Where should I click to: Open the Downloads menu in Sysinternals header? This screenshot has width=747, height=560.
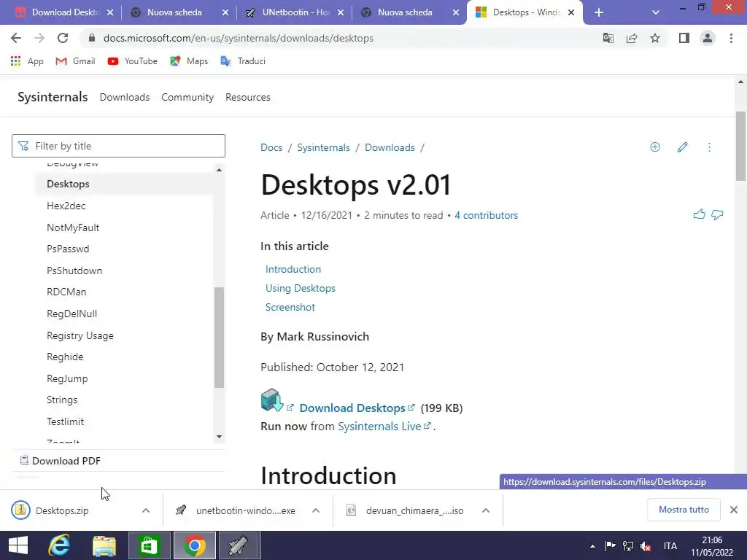124,97
